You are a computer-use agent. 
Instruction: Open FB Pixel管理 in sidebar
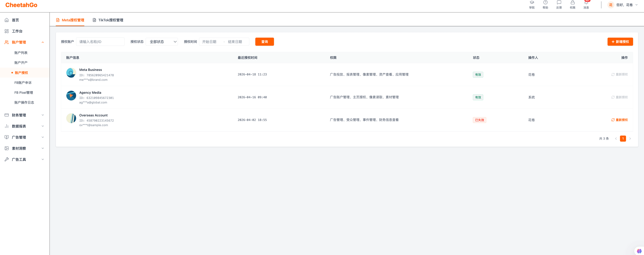coord(24,93)
